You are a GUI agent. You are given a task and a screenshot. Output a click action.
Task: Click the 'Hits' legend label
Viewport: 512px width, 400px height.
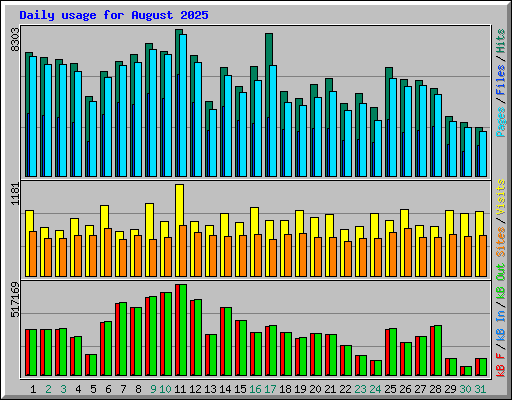coord(500,41)
